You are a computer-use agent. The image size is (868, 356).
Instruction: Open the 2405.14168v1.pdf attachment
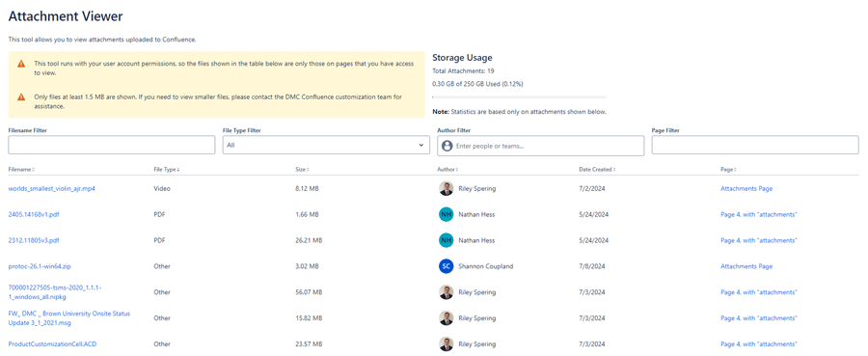tap(34, 215)
